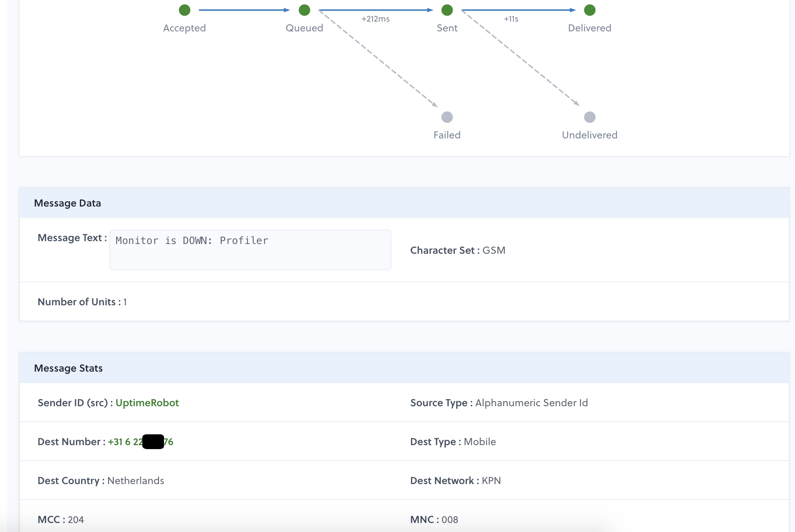Screen dimensions: 795x532
Task: Click the green Sent status dot
Action: (x=447, y=10)
